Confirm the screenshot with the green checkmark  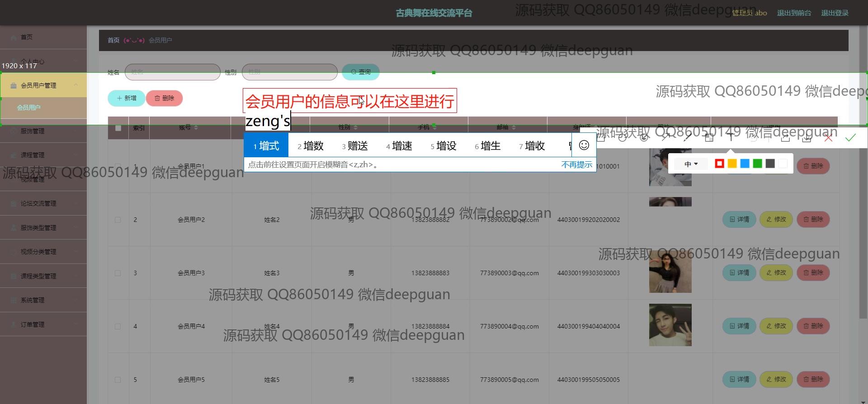(x=850, y=138)
